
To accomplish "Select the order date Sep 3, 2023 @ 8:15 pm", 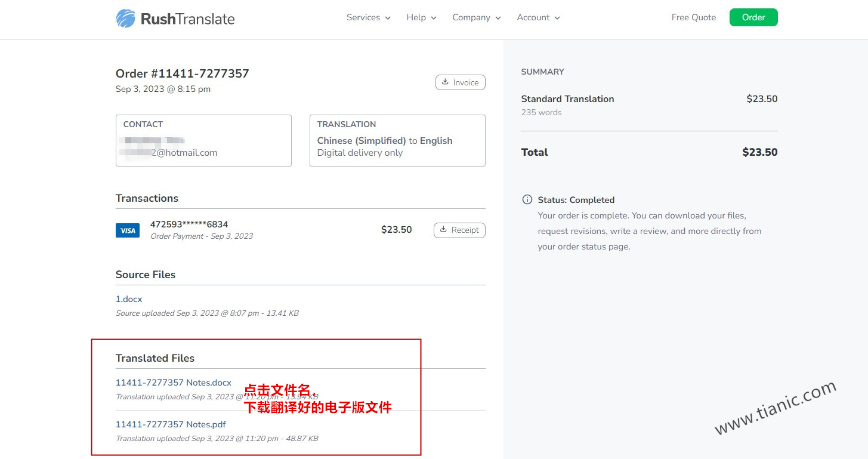I will click(163, 89).
